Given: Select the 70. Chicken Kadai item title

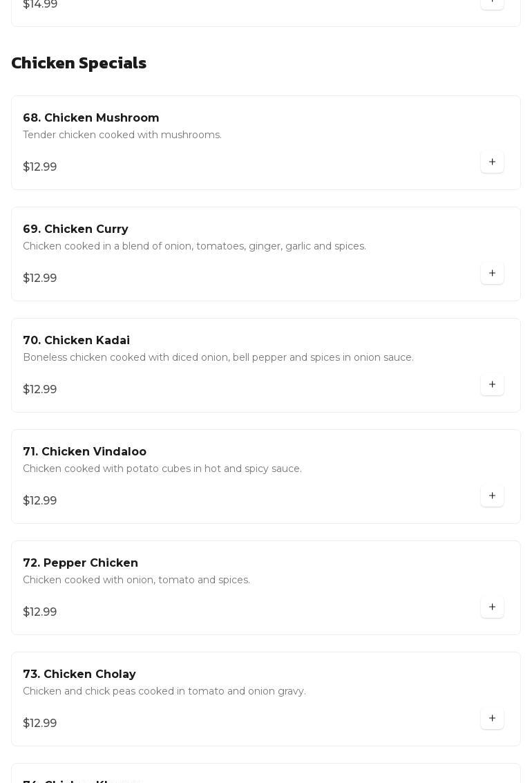Looking at the screenshot, I should (76, 341).
